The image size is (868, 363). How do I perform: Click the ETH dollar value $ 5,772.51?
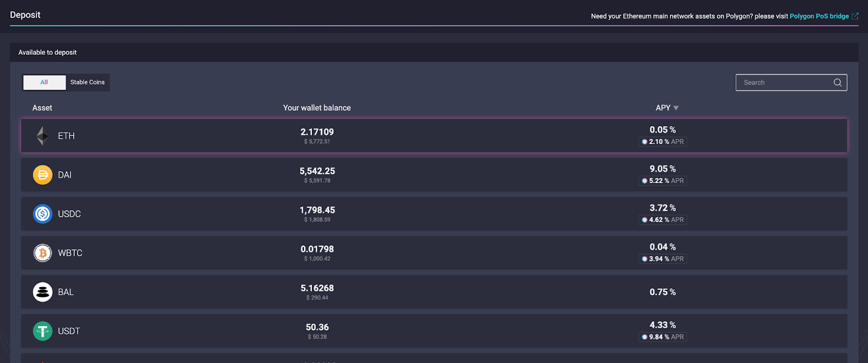pos(317,141)
